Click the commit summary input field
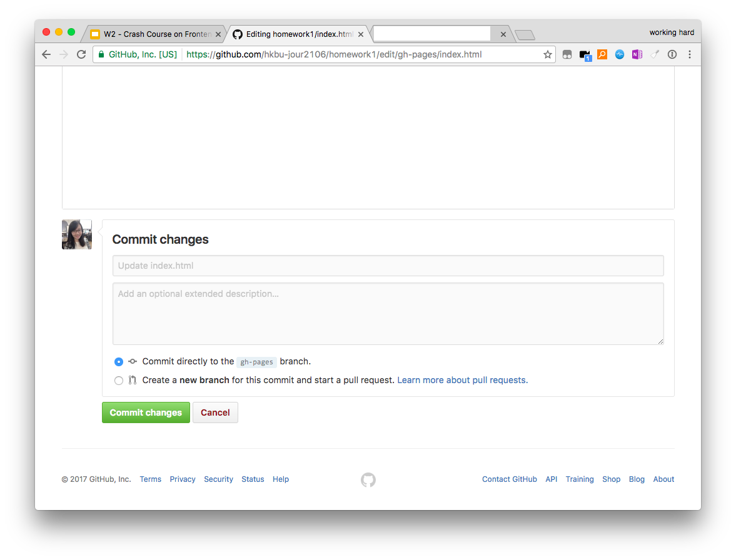 pos(388,266)
